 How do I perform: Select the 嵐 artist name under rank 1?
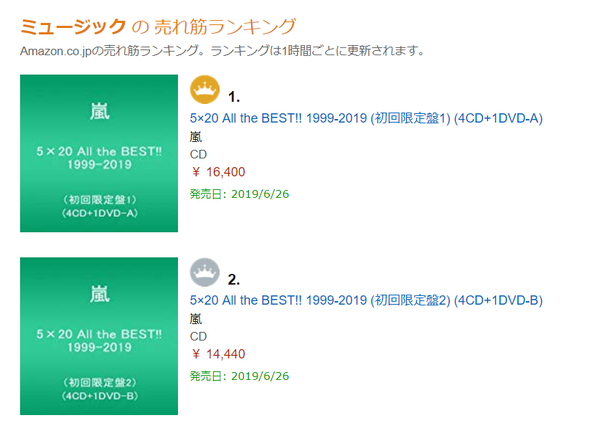click(x=196, y=137)
